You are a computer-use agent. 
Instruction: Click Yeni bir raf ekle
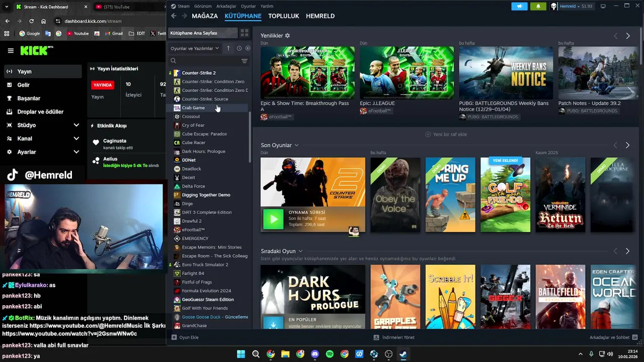(446, 134)
